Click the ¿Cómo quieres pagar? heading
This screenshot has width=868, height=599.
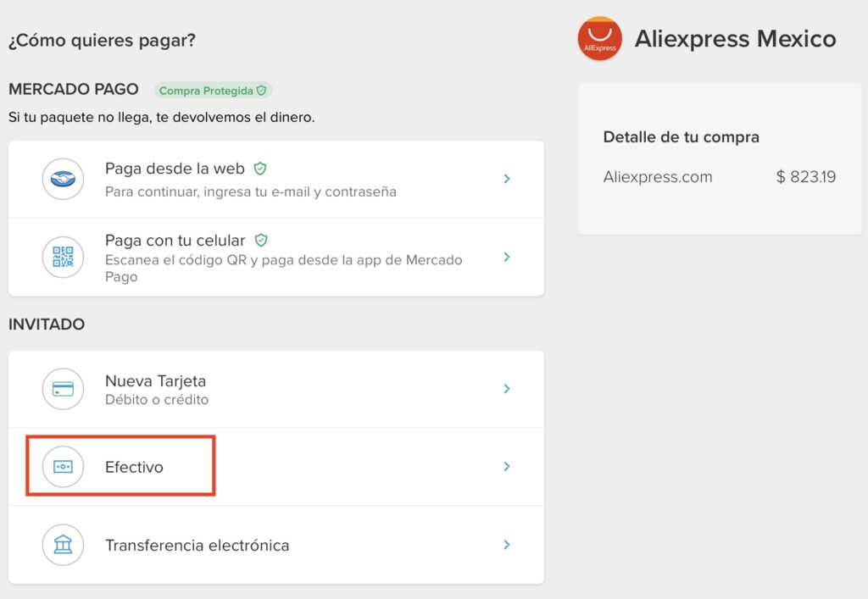[102, 41]
